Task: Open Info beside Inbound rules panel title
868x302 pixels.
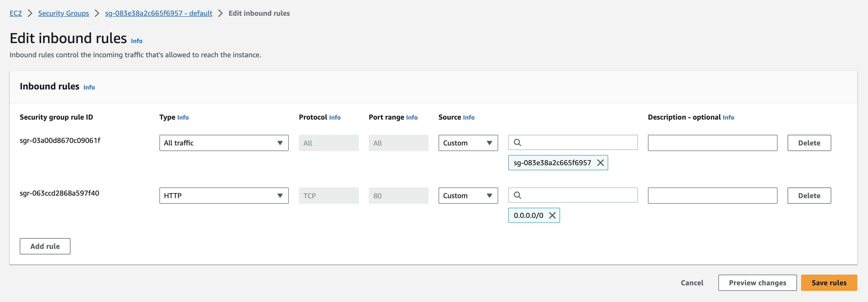Action: pos(89,88)
